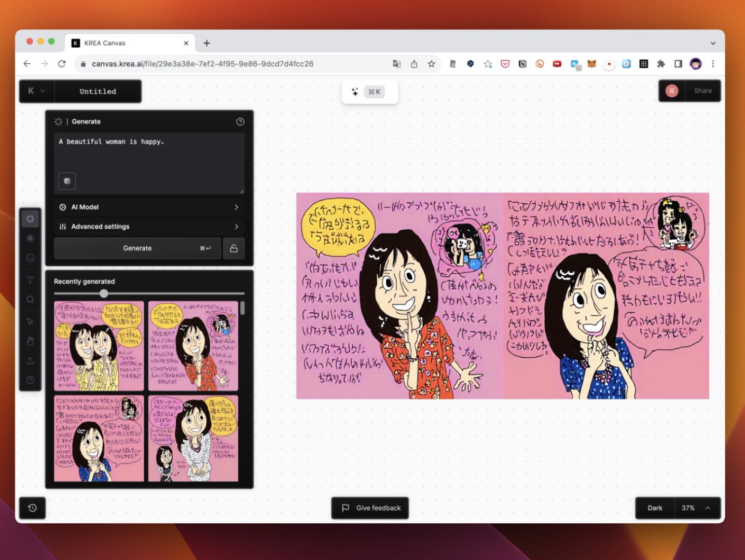This screenshot has width=745, height=560.
Task: Open the history clock button
Action: tap(32, 508)
